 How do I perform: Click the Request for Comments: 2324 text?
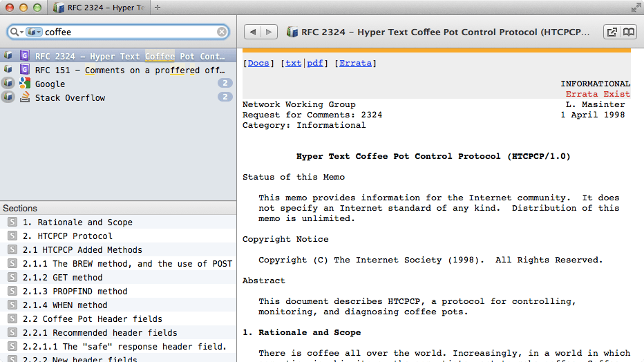pos(312,115)
